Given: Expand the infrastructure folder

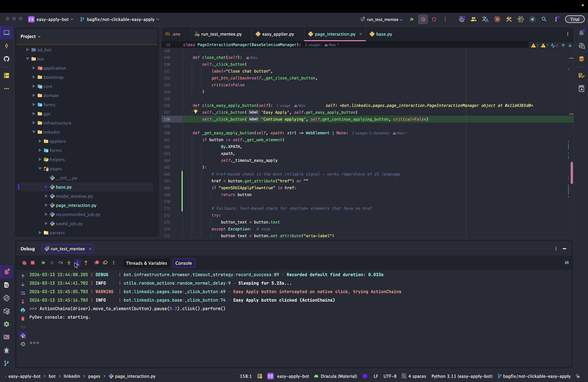Looking at the screenshot, I should pos(34,123).
